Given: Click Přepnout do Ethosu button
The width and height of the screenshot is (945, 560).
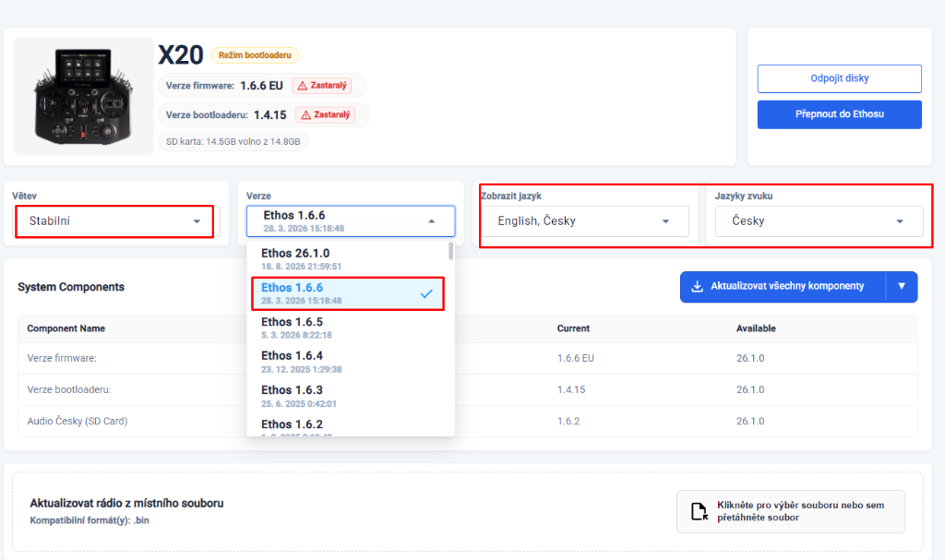Looking at the screenshot, I should tap(839, 113).
